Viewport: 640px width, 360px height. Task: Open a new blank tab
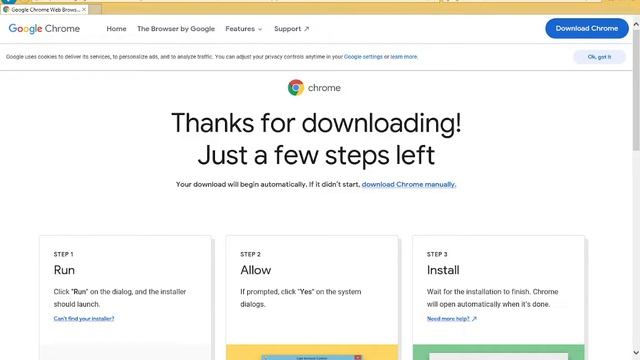coord(95,9)
